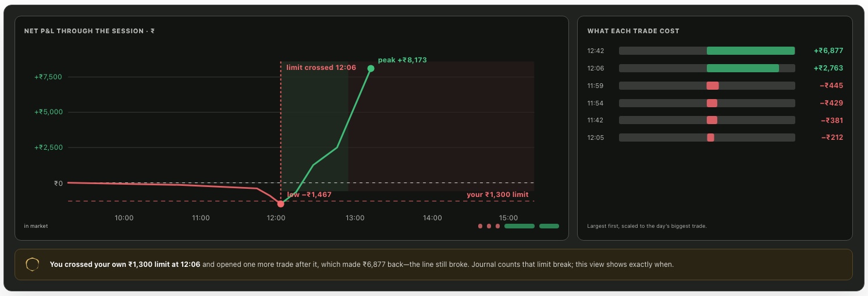This screenshot has height=296, width=868.
Task: Select the 12:05 trade bar
Action: point(707,138)
